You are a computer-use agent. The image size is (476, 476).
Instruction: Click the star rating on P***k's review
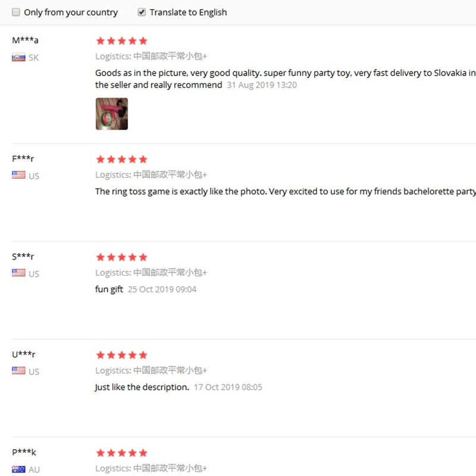pos(122,453)
